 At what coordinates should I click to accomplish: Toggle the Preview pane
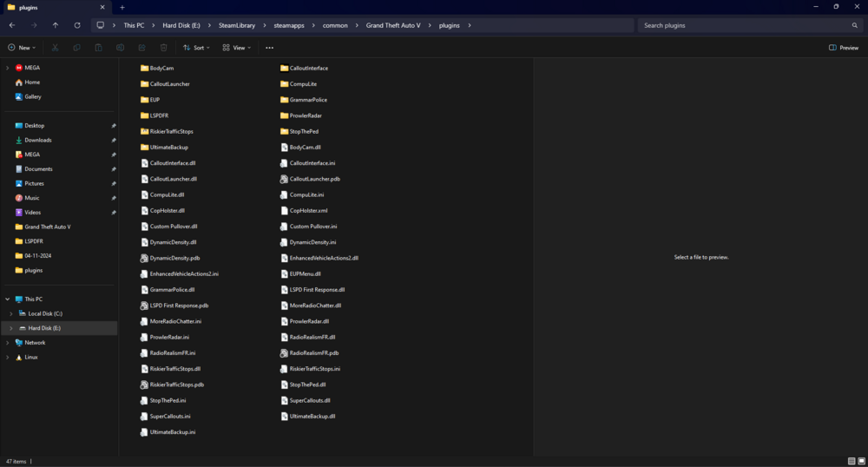coord(844,48)
